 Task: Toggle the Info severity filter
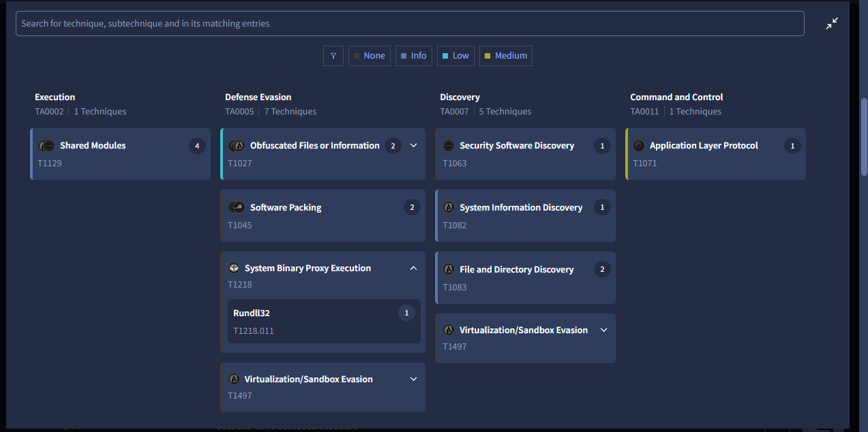[414, 56]
